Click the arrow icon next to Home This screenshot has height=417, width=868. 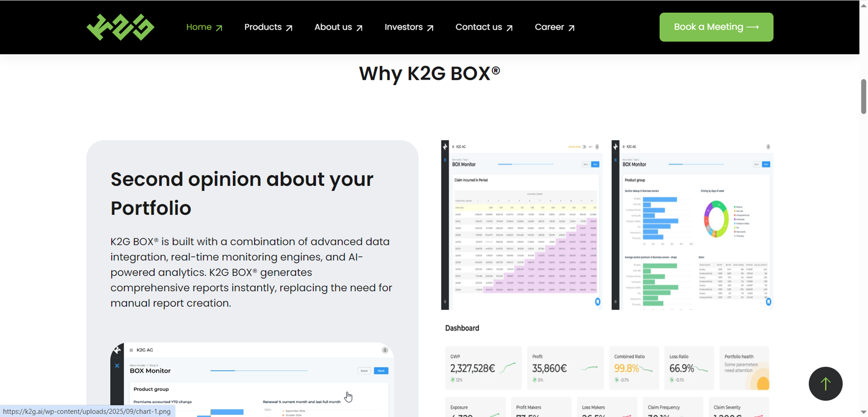click(219, 28)
